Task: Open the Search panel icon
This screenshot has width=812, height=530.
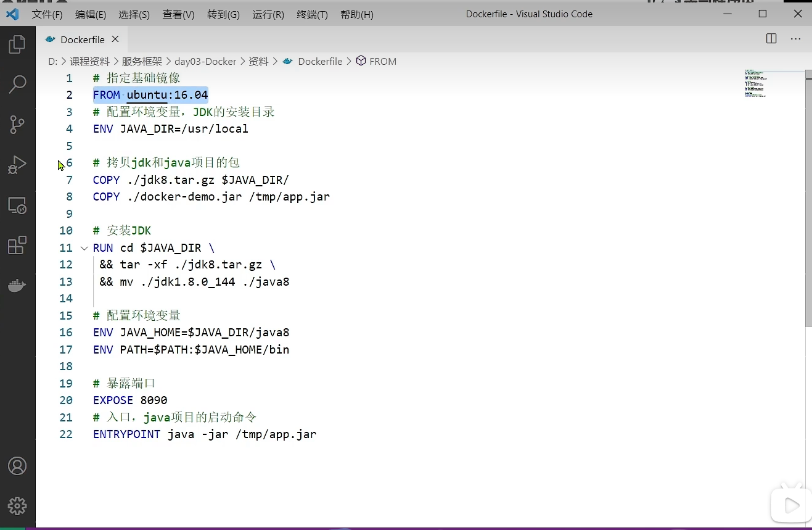Action: 18,83
